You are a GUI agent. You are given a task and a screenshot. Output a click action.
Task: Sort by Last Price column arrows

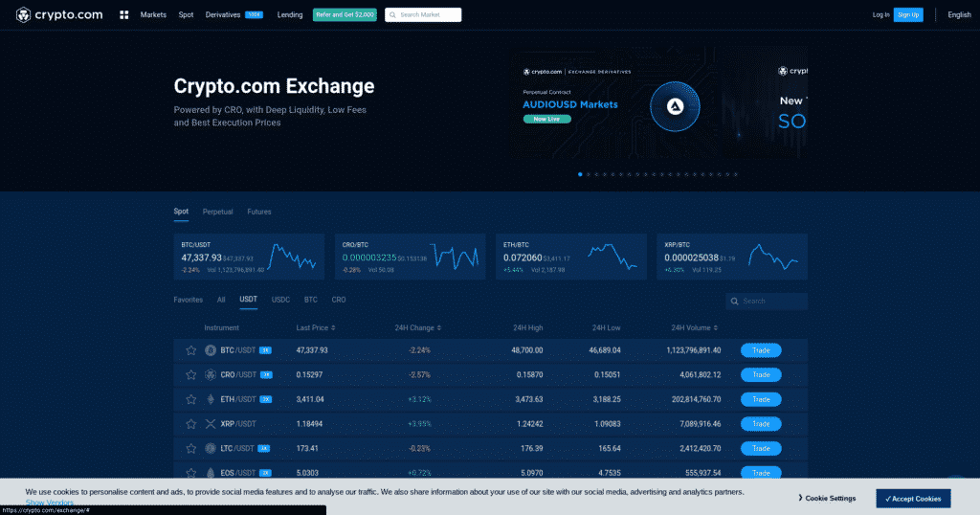(333, 328)
